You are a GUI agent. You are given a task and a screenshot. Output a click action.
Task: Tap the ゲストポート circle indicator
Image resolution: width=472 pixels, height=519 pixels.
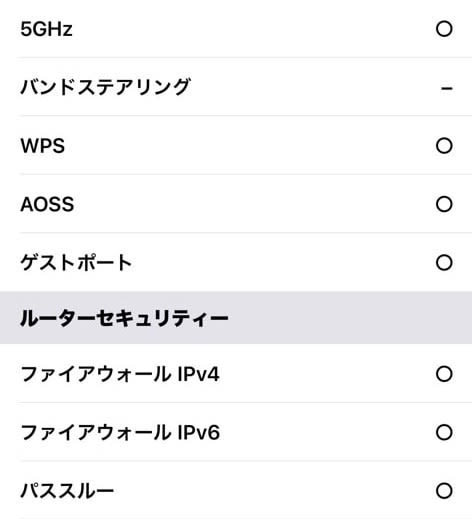pos(444,263)
